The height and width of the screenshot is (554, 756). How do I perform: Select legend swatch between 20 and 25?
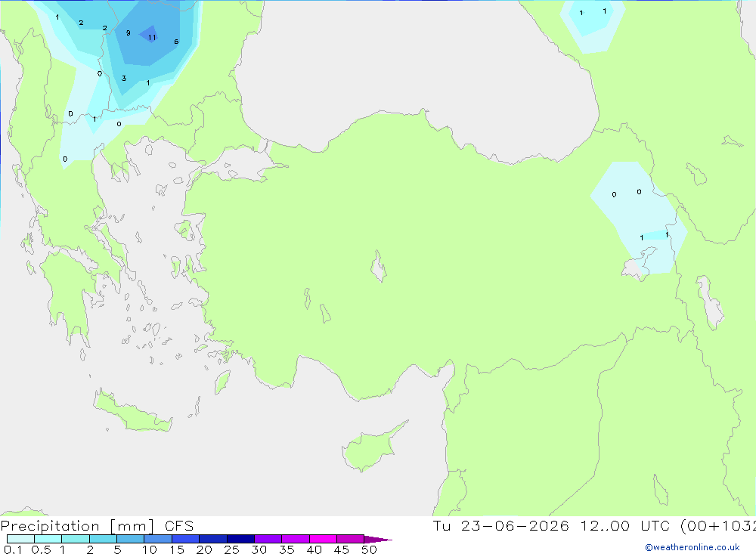pos(212,539)
